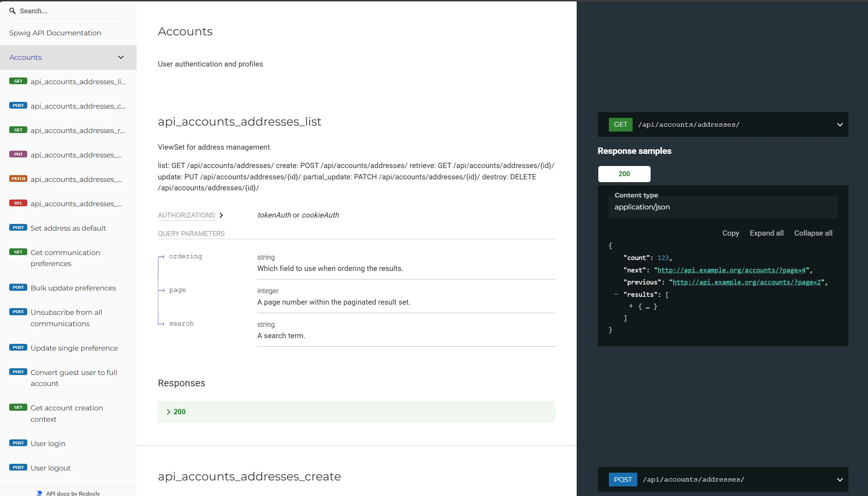Open the application/json content type selector
This screenshot has height=496, width=868.
pos(723,207)
